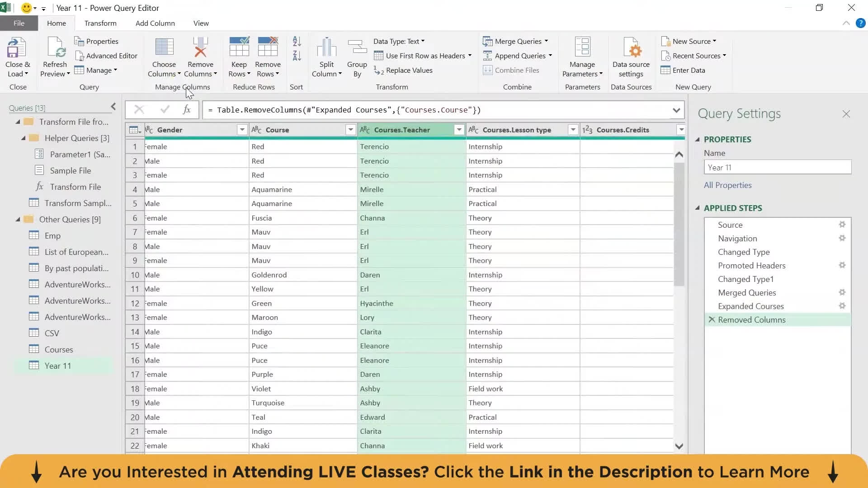
Task: Select the Navigation applied step
Action: coord(778,238)
